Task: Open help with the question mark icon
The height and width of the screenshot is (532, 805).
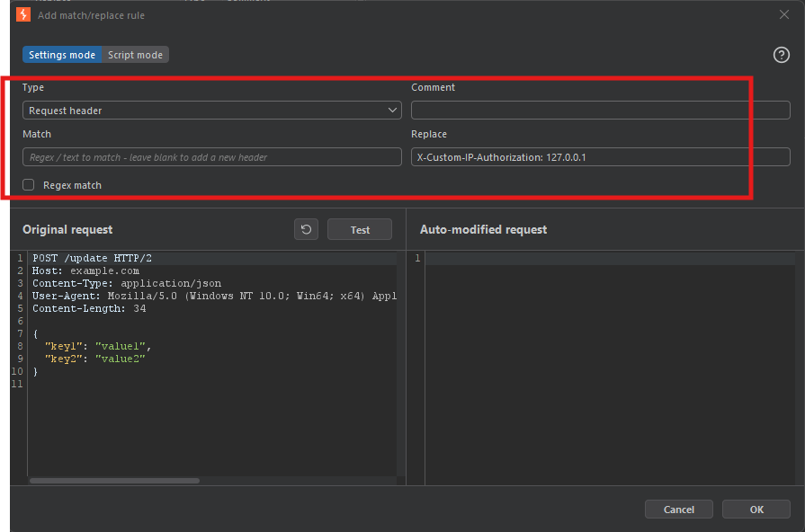Action: pyautogui.click(x=782, y=55)
